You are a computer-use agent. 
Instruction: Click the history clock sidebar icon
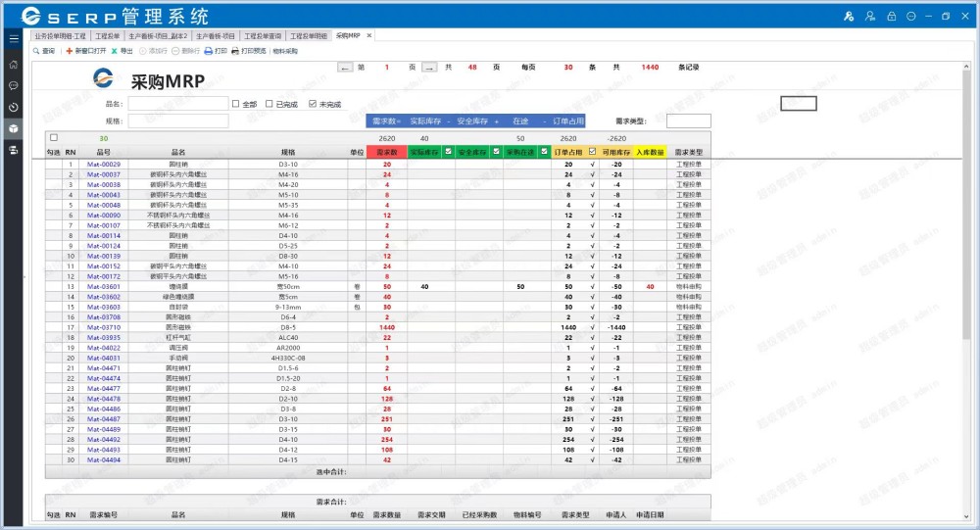14,107
